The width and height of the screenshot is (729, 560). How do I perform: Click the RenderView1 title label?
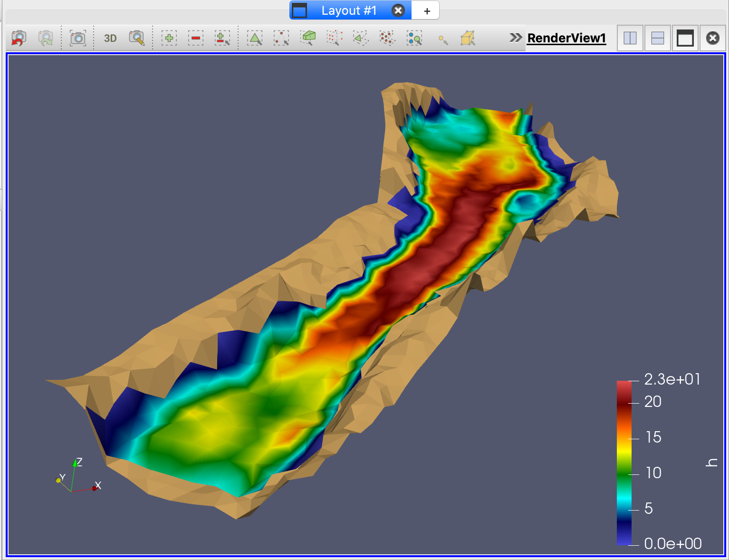click(566, 38)
